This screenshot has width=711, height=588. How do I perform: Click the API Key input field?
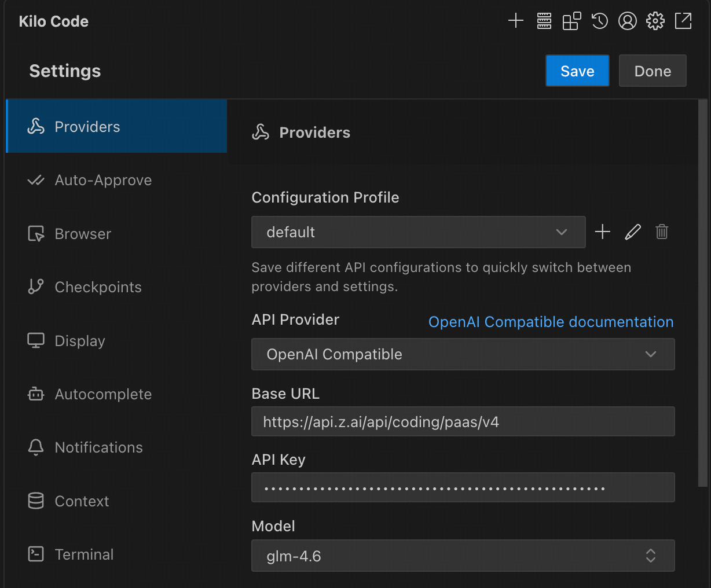463,487
